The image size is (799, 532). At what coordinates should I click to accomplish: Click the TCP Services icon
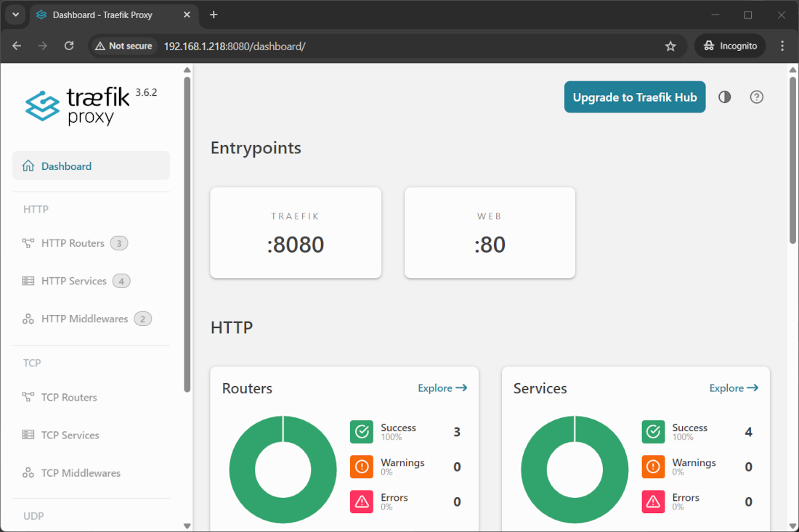coord(28,435)
